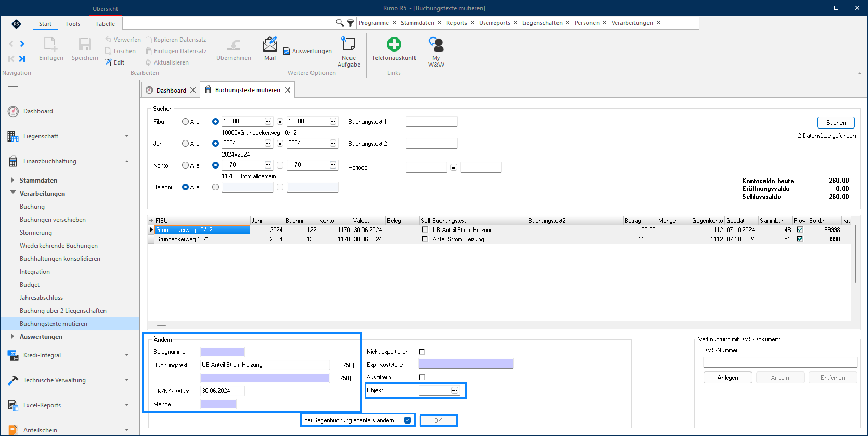Click Anlegen DMS button
868x436 pixels.
[728, 378]
